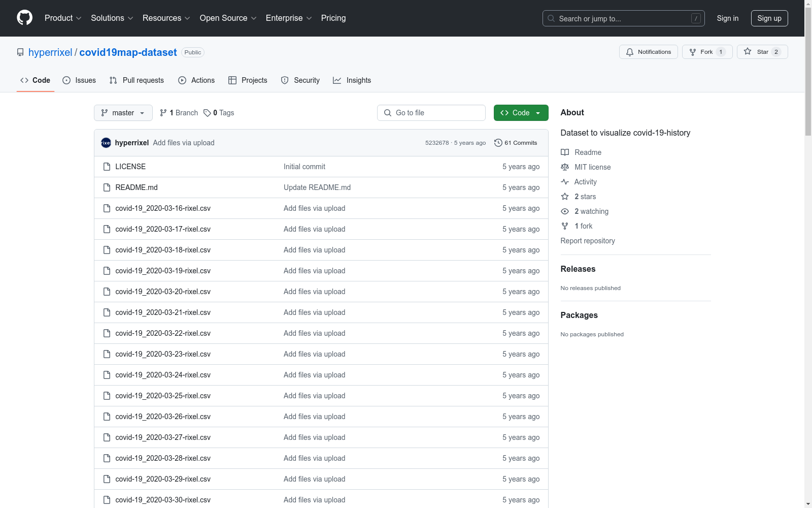
Task: Click the Sign in link
Action: pyautogui.click(x=728, y=18)
